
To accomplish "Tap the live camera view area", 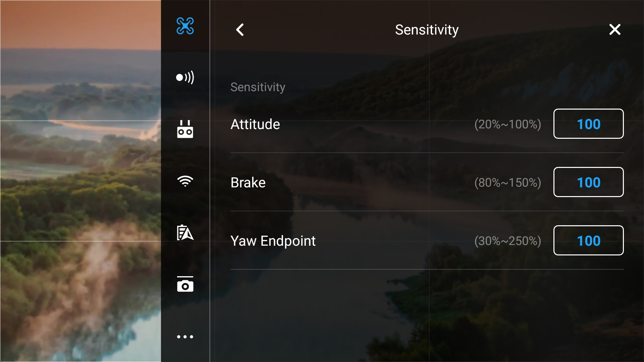I will (80, 181).
